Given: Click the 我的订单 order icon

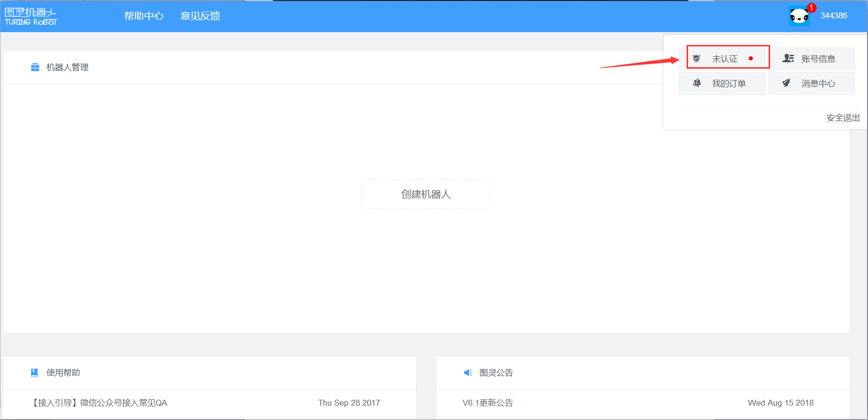Looking at the screenshot, I should 697,83.
